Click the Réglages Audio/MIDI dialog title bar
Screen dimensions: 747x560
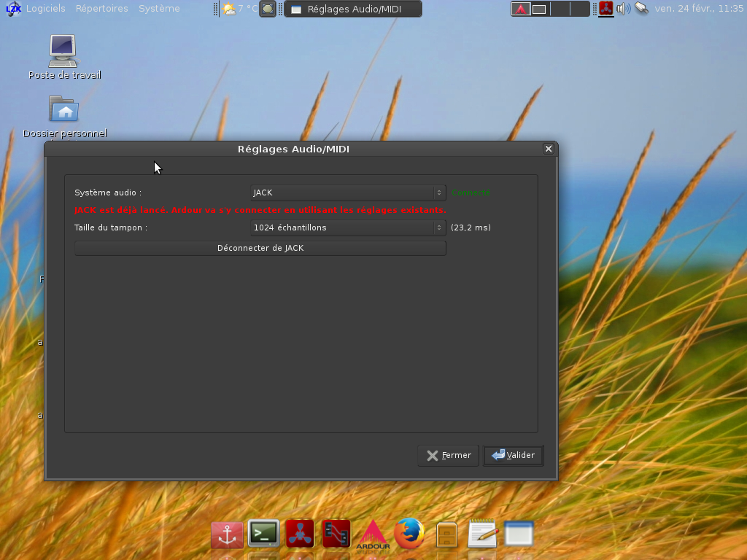(293, 149)
